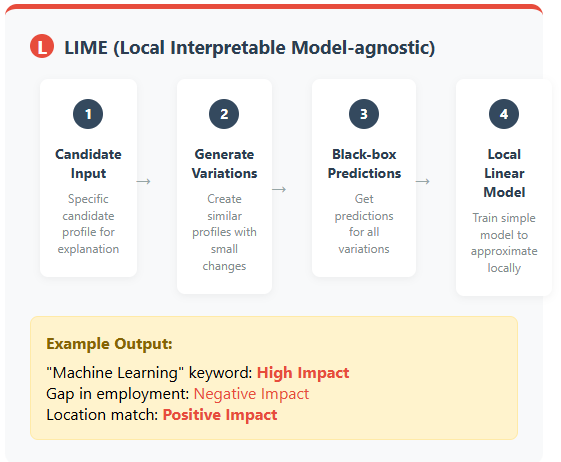Click arrow before Local Linear Model card
The image size is (561, 462).
[423, 182]
